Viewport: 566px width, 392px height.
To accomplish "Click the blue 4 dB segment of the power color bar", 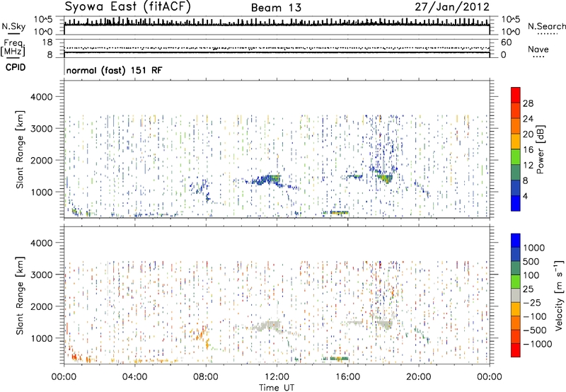I will [x=516, y=203].
